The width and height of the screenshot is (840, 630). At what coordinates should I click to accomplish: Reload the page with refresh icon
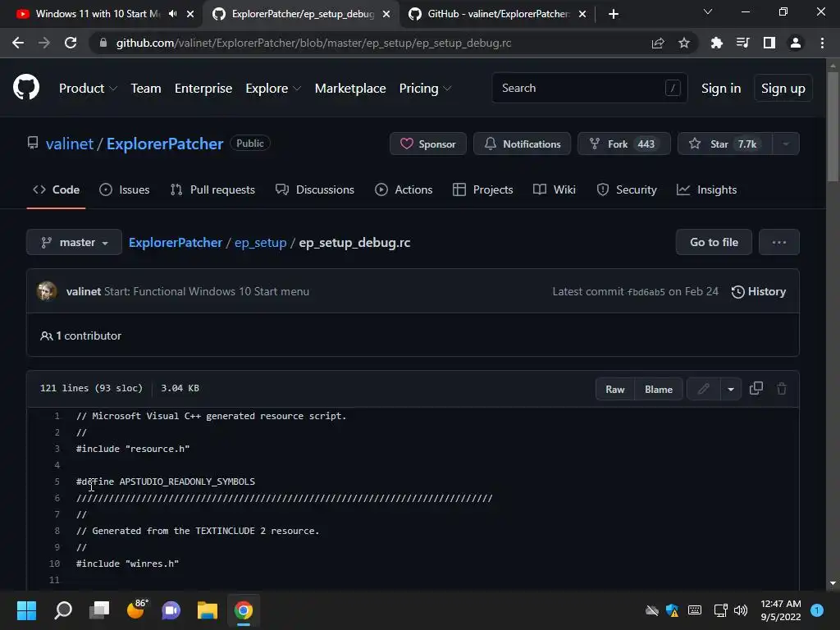71,43
